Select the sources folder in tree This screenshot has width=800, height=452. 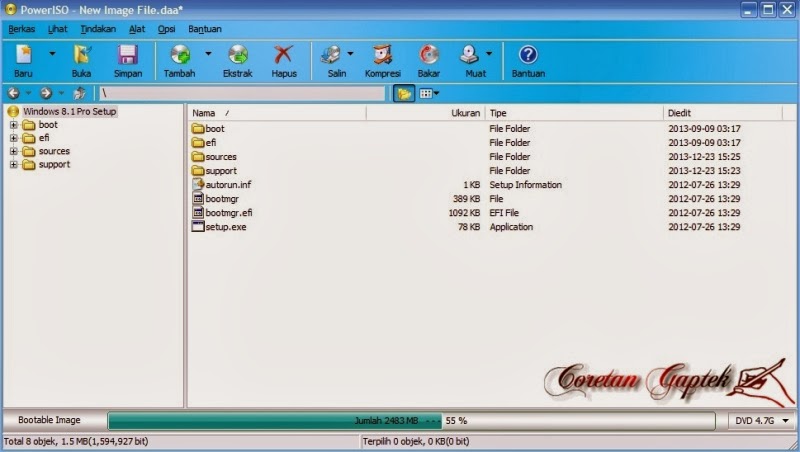(54, 151)
